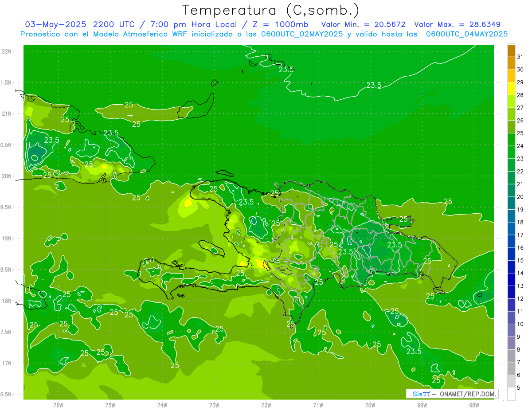
Task: Click the legend swatch between 29 and 30
Action: 512,76
